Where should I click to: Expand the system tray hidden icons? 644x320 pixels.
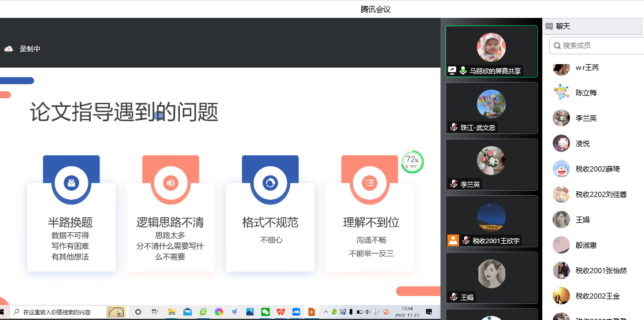[x=326, y=312]
